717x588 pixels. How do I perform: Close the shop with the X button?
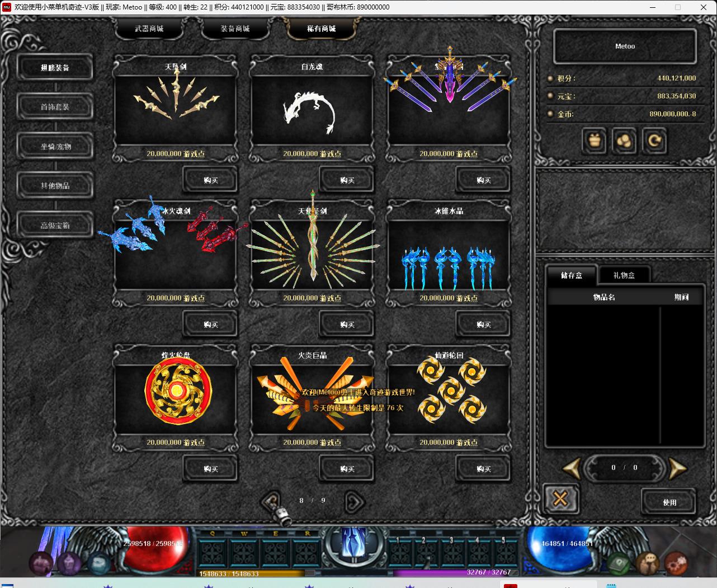tap(560, 498)
